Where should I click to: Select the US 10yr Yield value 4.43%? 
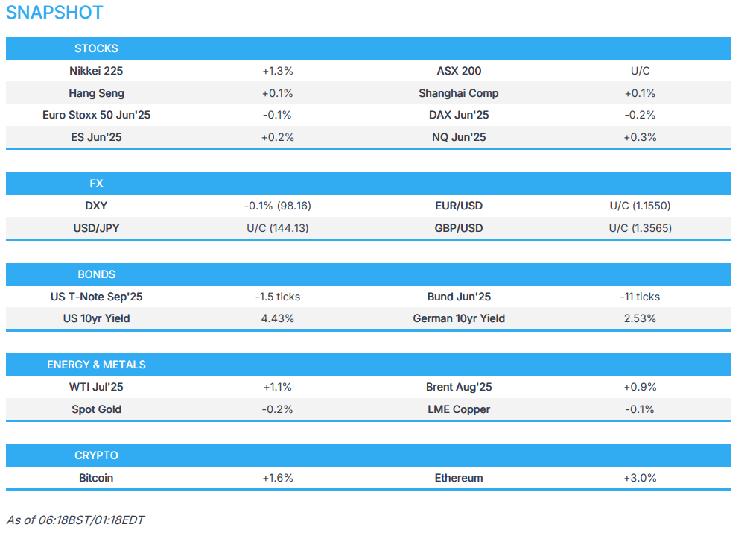pos(277,318)
